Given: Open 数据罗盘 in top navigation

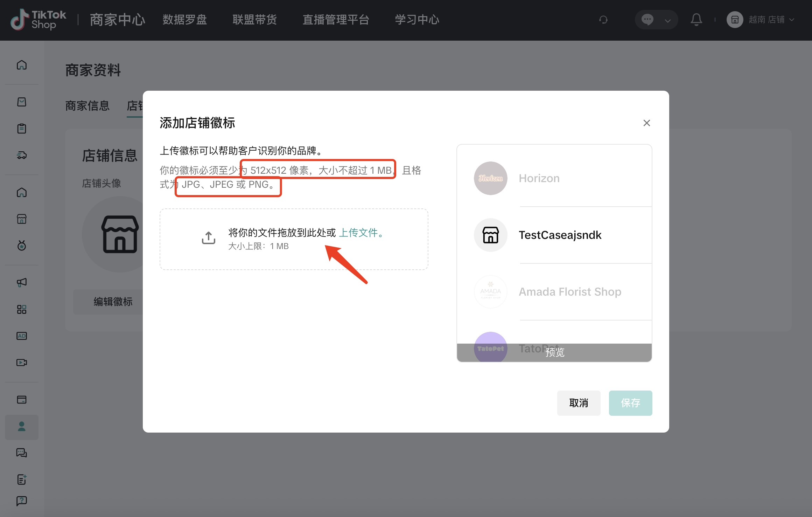Looking at the screenshot, I should (x=185, y=20).
